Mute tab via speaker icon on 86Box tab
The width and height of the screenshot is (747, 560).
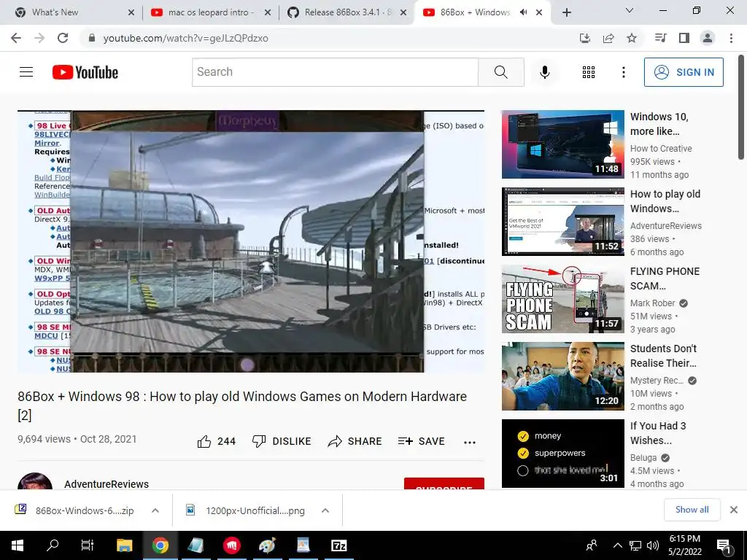click(x=523, y=12)
